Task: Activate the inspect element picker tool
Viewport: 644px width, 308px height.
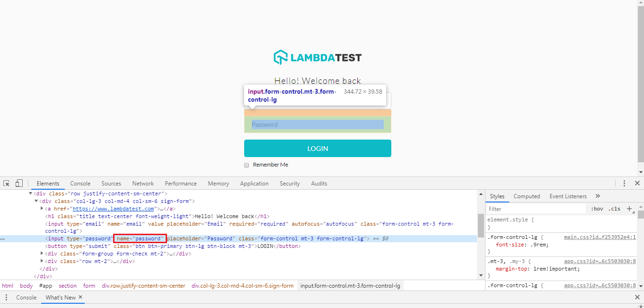Action: [x=7, y=184]
